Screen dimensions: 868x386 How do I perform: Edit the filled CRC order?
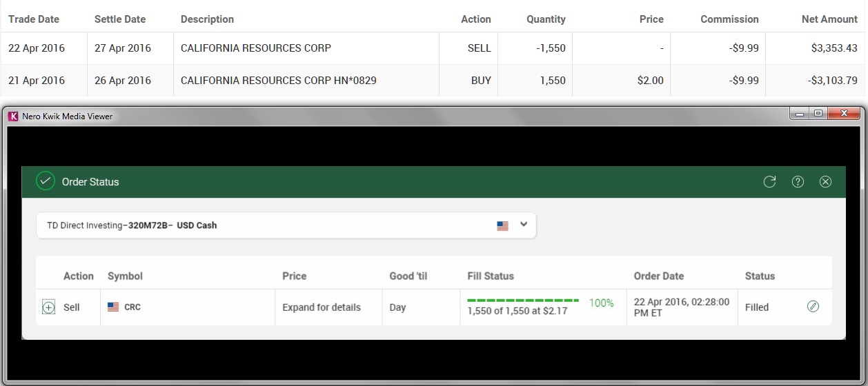(813, 307)
